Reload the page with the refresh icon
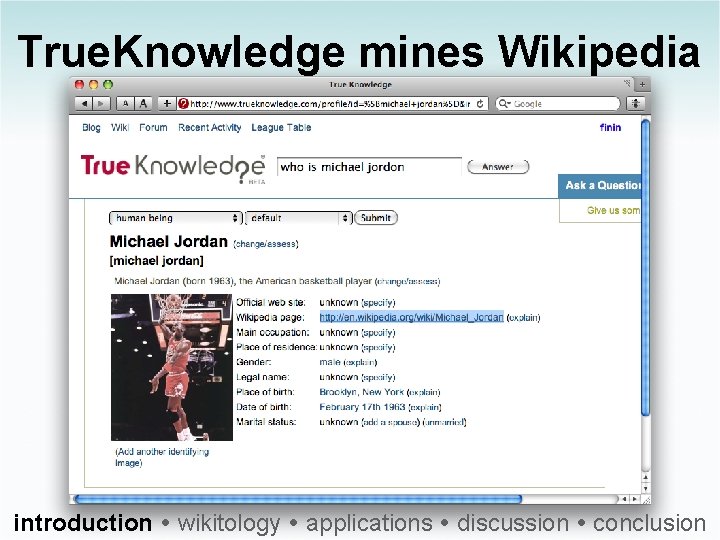The height and width of the screenshot is (540, 720). (480, 104)
